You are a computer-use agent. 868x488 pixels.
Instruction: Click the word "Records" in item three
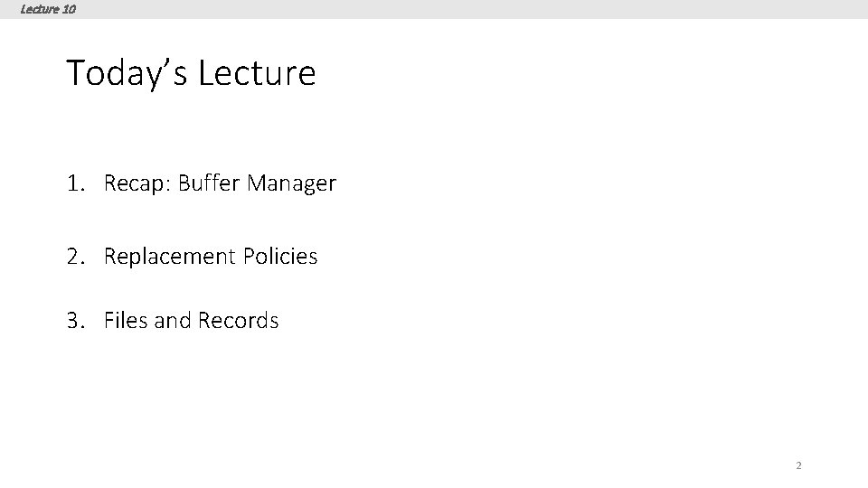tap(238, 321)
